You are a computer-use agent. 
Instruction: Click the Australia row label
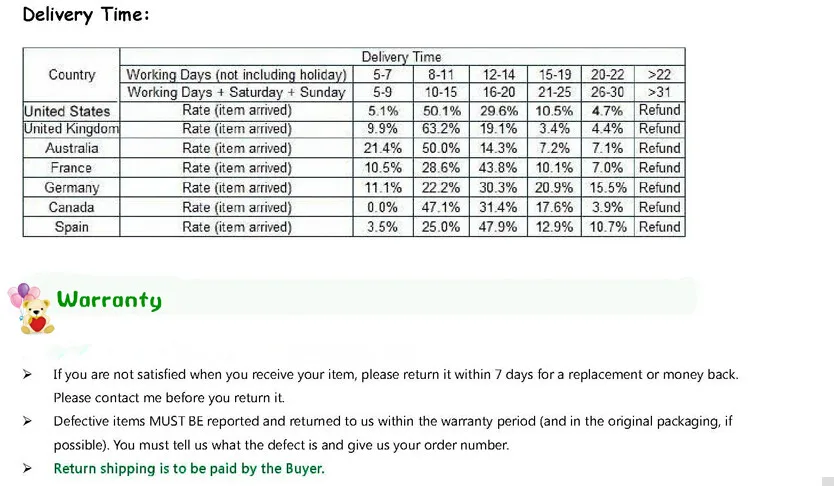point(71,148)
